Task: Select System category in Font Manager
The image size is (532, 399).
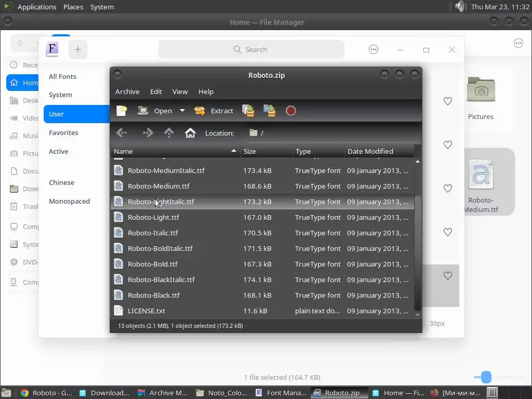Action: 60,95
